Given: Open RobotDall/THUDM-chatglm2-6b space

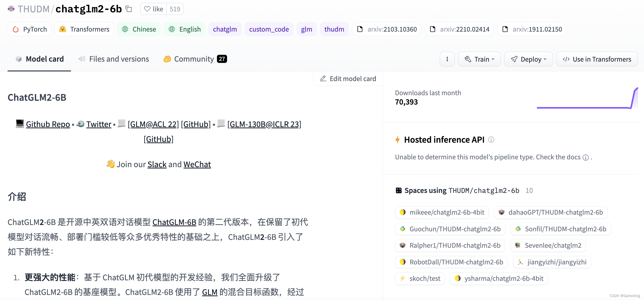Looking at the screenshot, I should click(x=451, y=262).
